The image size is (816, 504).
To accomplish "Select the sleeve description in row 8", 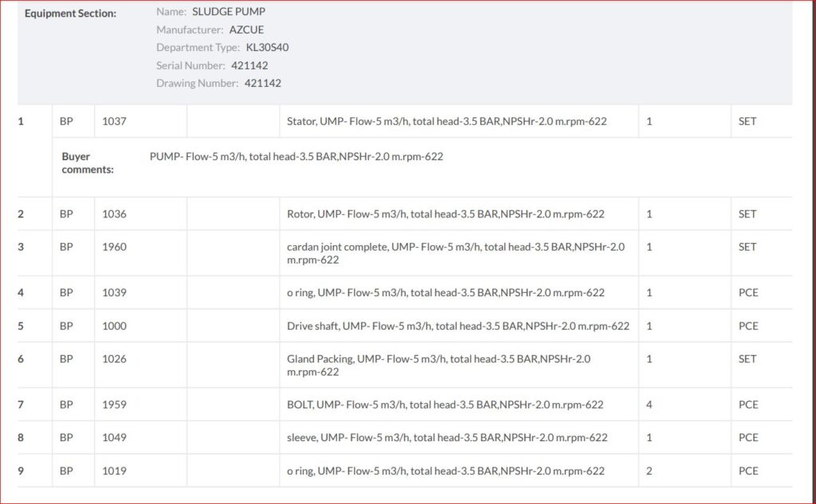I will (447, 437).
